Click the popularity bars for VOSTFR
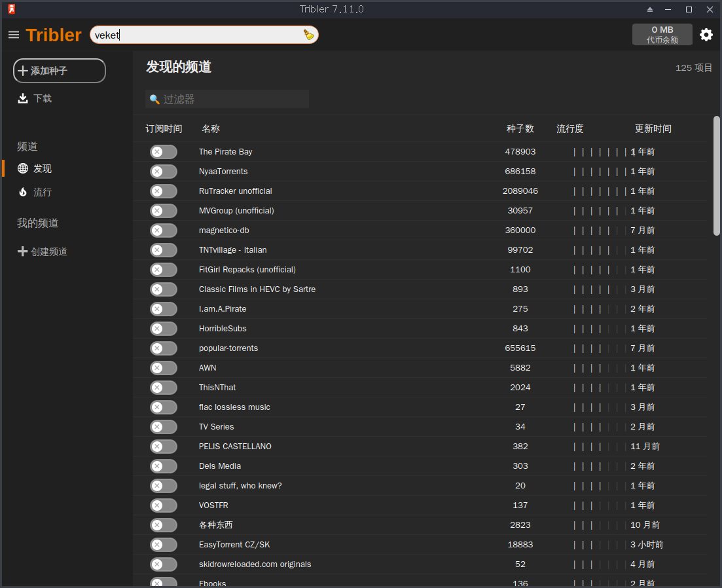Image resolution: width=722 pixels, height=588 pixels. (x=600, y=505)
